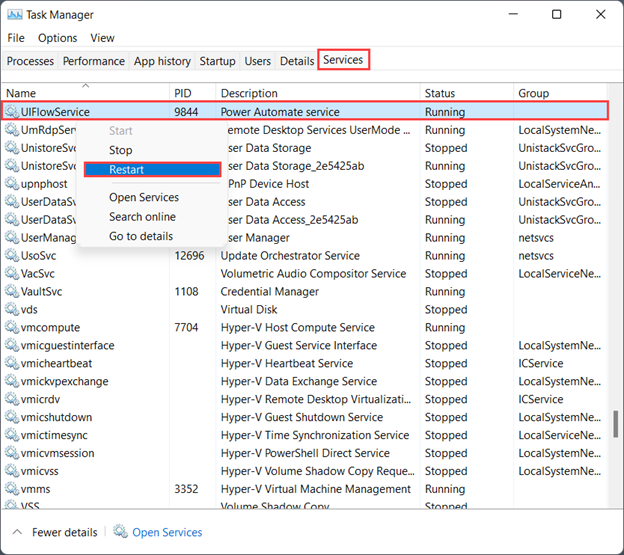Click Virtual Disk description text
Image resolution: width=624 pixels, height=555 pixels.
click(249, 309)
